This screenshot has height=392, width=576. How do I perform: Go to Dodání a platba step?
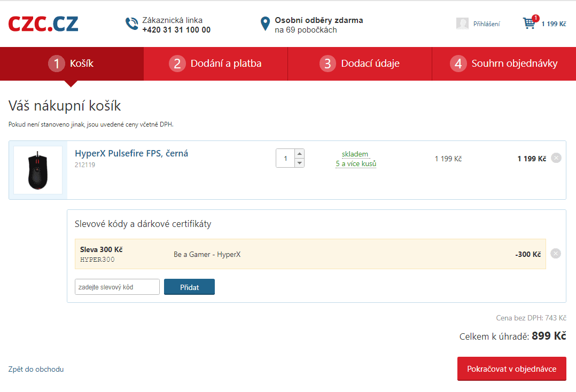coord(216,64)
